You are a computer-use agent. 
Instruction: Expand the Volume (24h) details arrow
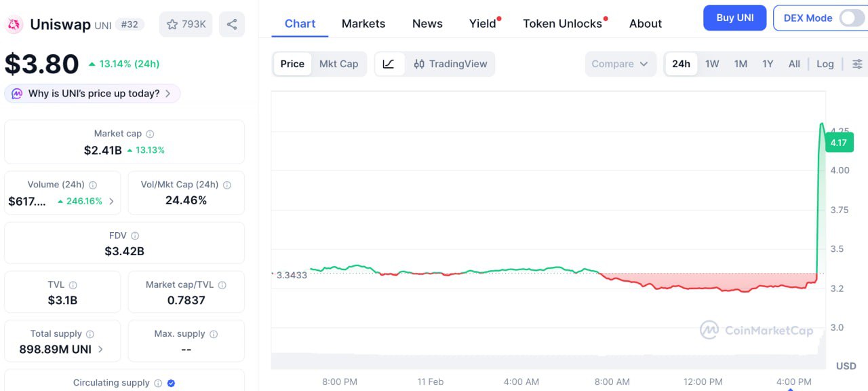pyautogui.click(x=111, y=202)
